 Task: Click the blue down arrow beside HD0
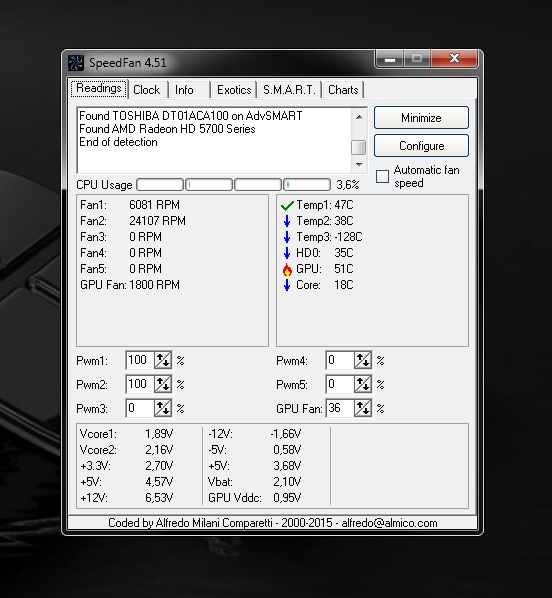point(287,253)
